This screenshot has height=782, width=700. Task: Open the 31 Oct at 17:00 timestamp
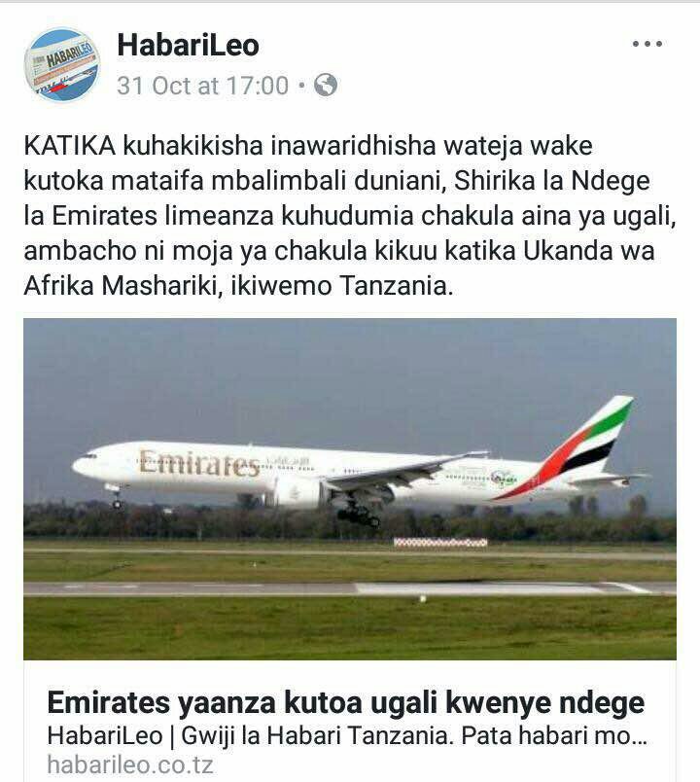203,86
